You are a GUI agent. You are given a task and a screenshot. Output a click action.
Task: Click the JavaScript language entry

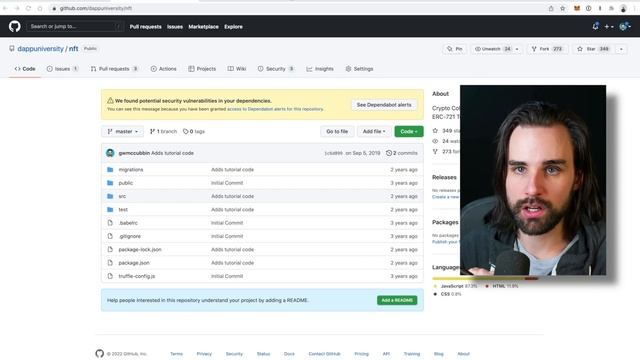click(455, 286)
